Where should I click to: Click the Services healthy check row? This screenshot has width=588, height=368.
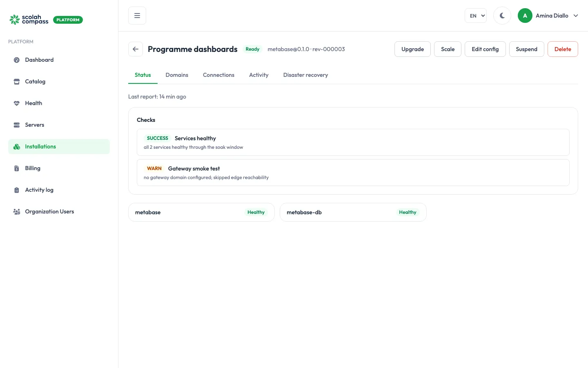pyautogui.click(x=353, y=142)
